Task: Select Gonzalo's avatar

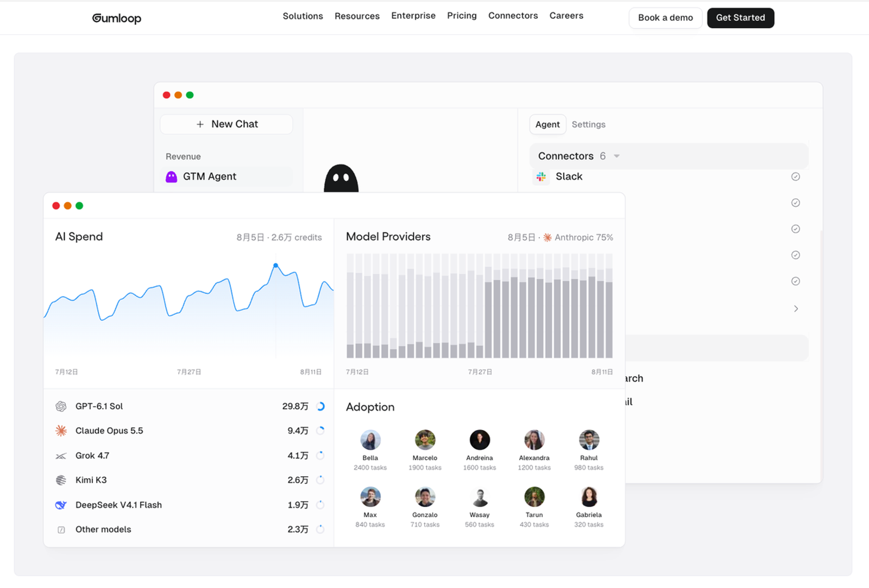Action: (x=425, y=497)
